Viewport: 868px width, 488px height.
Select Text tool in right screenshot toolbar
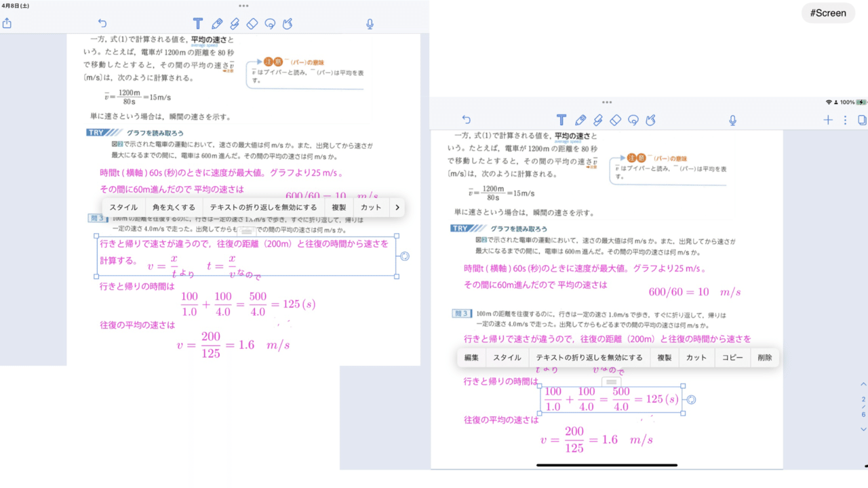(561, 120)
